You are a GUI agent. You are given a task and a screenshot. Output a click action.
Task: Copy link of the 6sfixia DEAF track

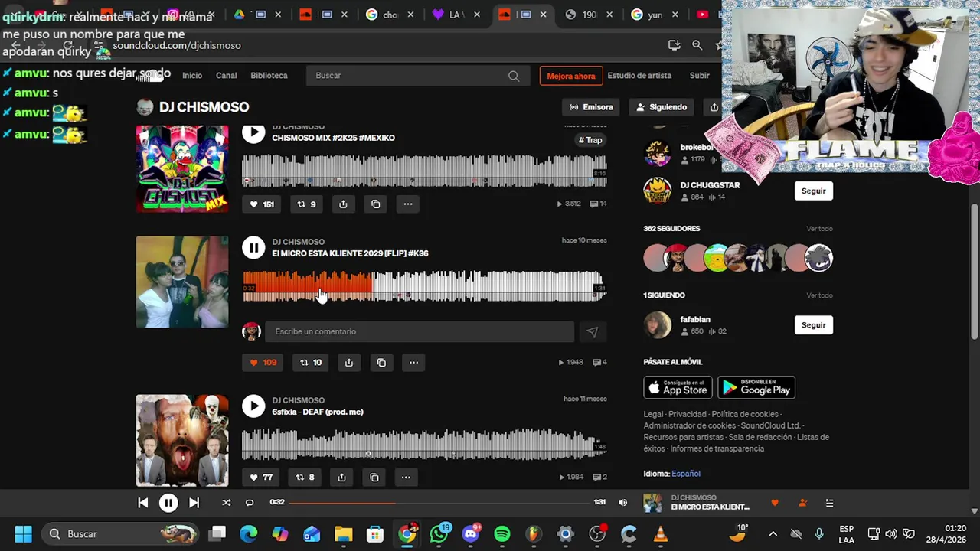pyautogui.click(x=374, y=478)
